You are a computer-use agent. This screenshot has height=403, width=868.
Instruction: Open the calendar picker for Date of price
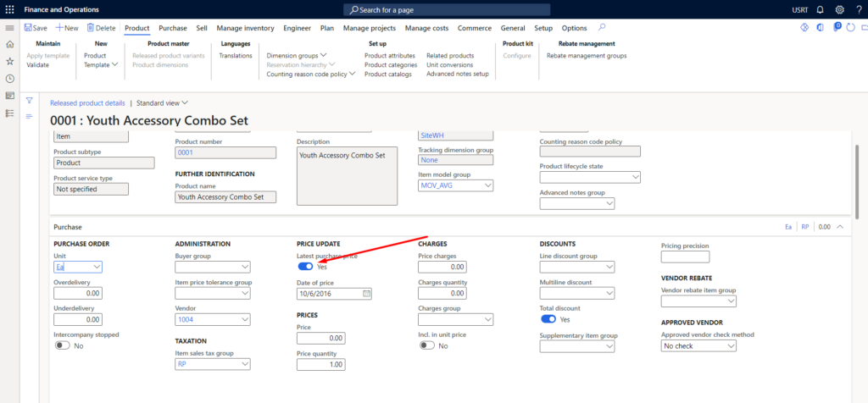pyautogui.click(x=366, y=294)
